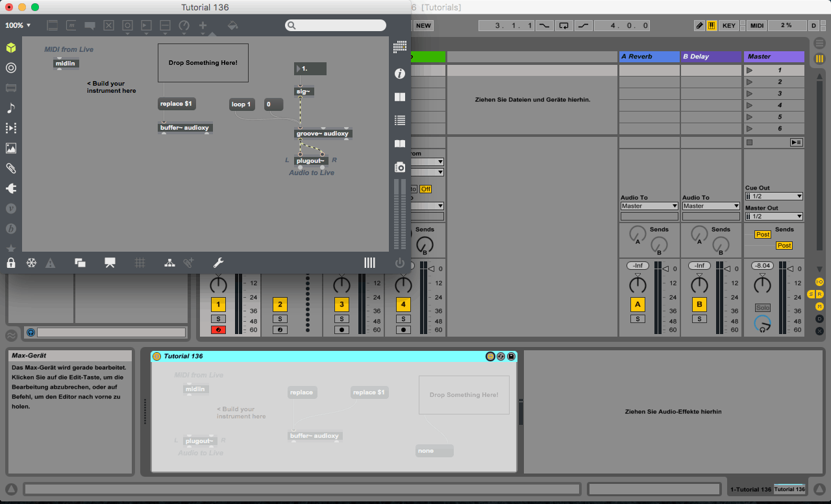
Task: Toggle track 3 activator button
Action: pyautogui.click(x=341, y=304)
